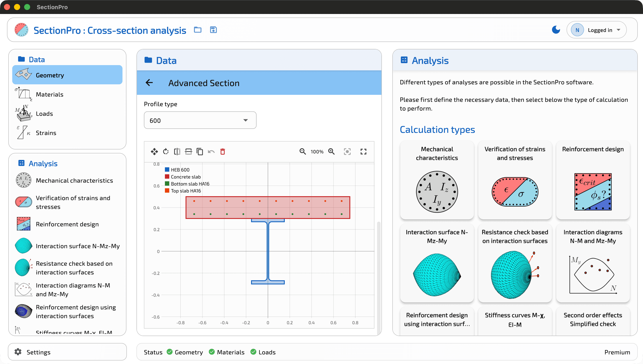643x364 pixels.
Task: Open the Verification of strains and stresses card
Action: (515, 180)
